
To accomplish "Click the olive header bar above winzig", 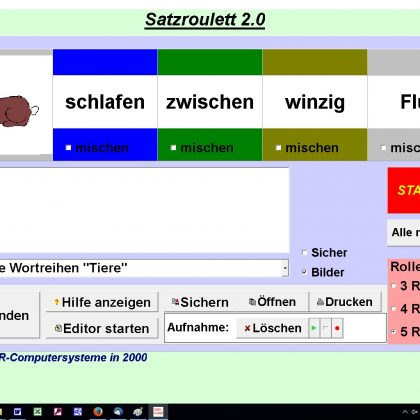I will 315,62.
